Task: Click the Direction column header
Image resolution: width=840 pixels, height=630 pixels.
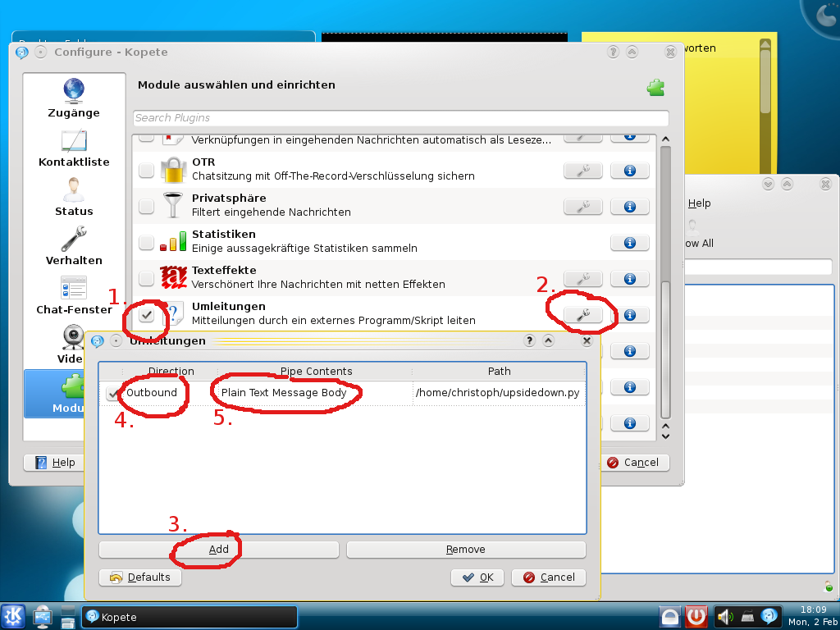Action: [171, 372]
